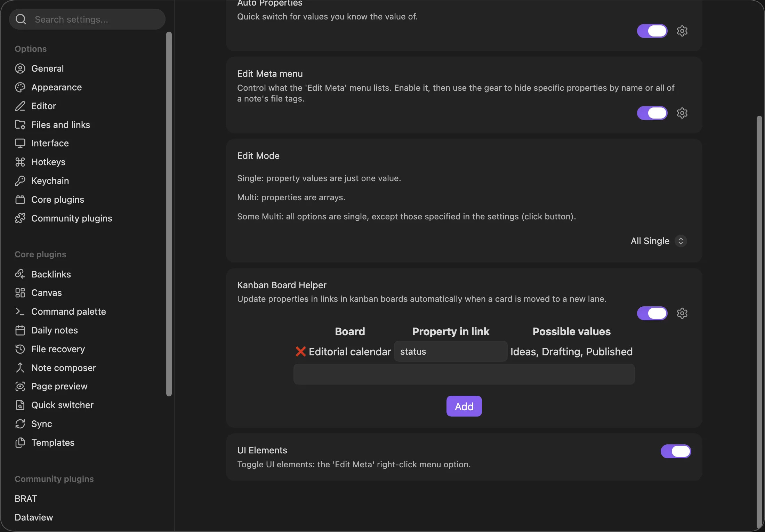
Task: Click the General account icon
Action: tap(20, 68)
